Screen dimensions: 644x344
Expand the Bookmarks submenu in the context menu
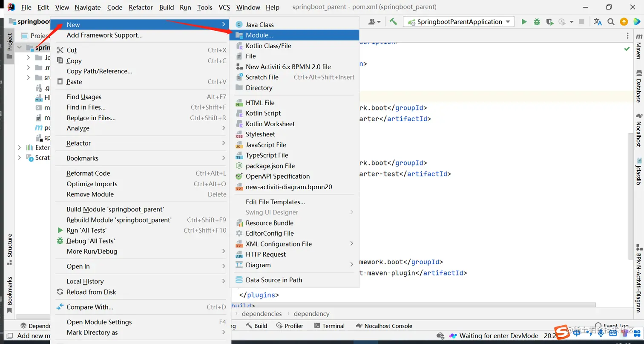[141, 158]
